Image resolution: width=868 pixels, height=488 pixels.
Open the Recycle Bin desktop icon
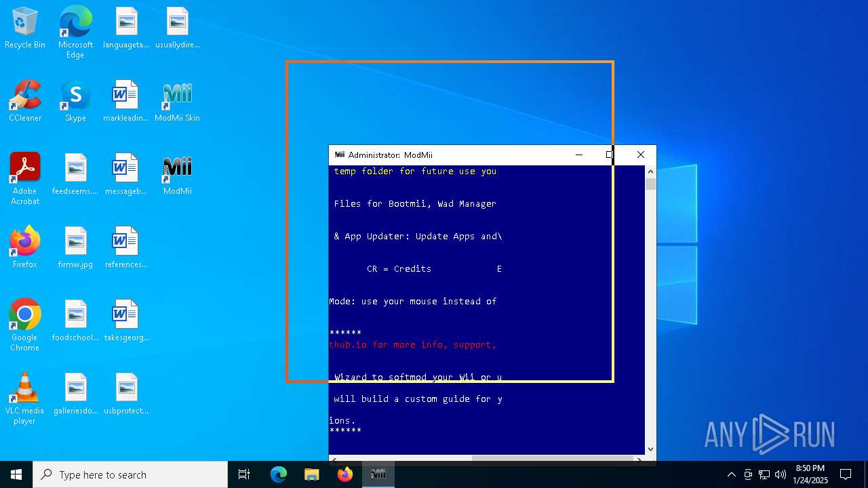25,28
